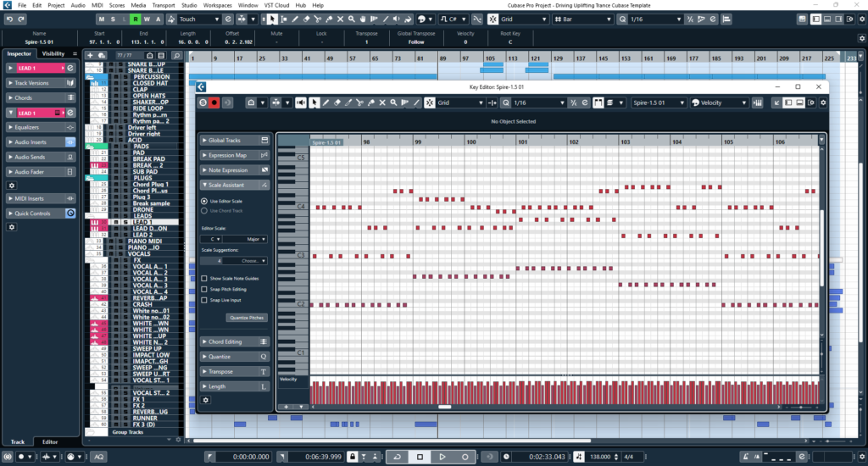Select Use Editor Scale radio button
This screenshot has width=868, height=466.
tap(204, 201)
